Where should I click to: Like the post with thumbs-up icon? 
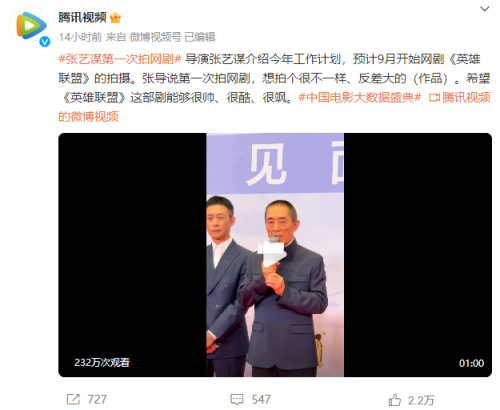pyautogui.click(x=395, y=400)
